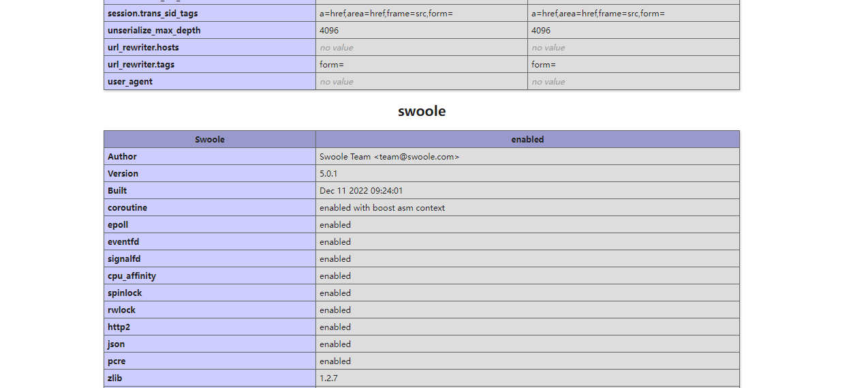Click the 'epoll' row label

[x=118, y=224]
